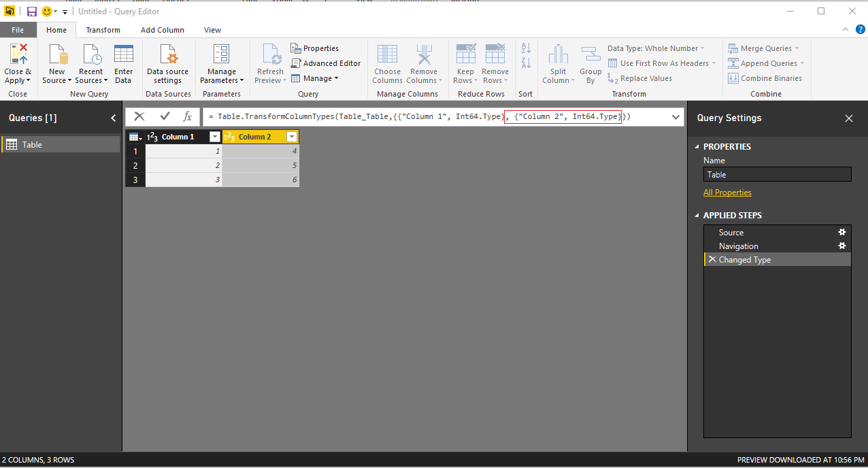Click the Enter Data table icon
The height and width of the screenshot is (468, 868).
click(124, 54)
